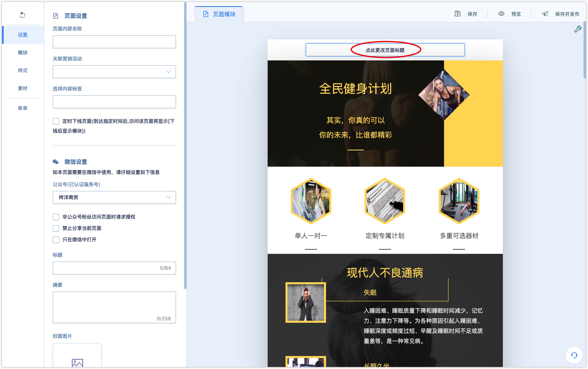Select the 失眠 subheading text
Image resolution: width=588 pixels, height=369 pixels.
pos(370,292)
